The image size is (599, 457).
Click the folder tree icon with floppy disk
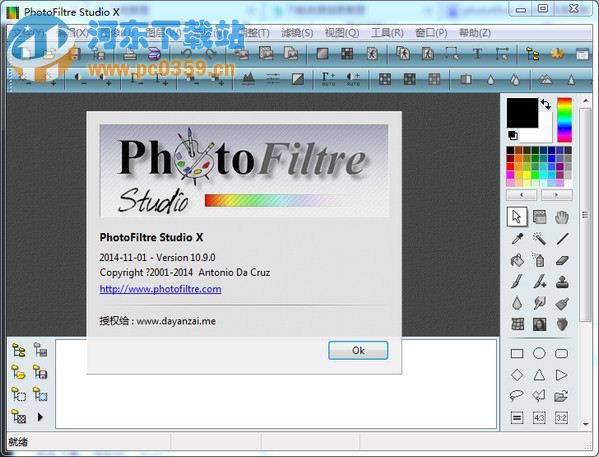[x=40, y=372]
